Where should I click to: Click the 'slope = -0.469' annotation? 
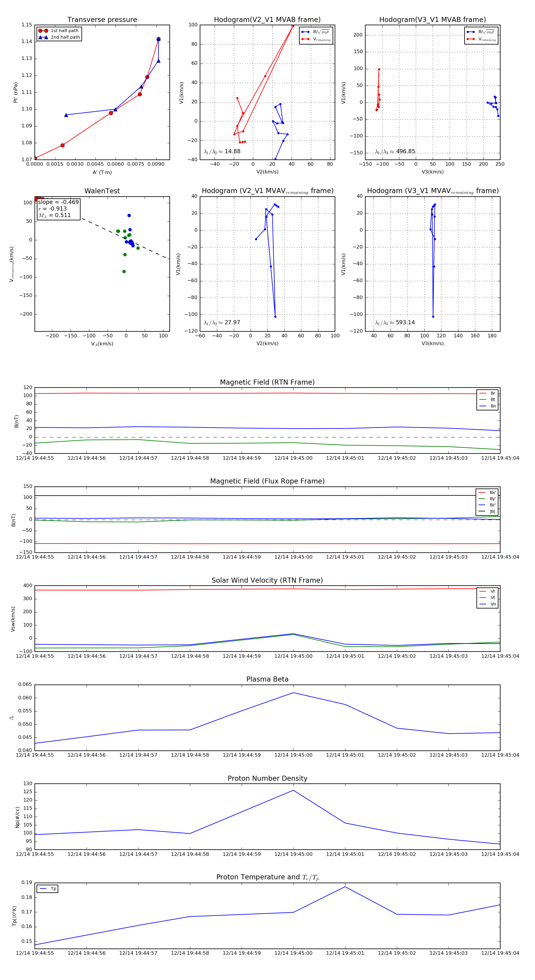click(x=58, y=202)
